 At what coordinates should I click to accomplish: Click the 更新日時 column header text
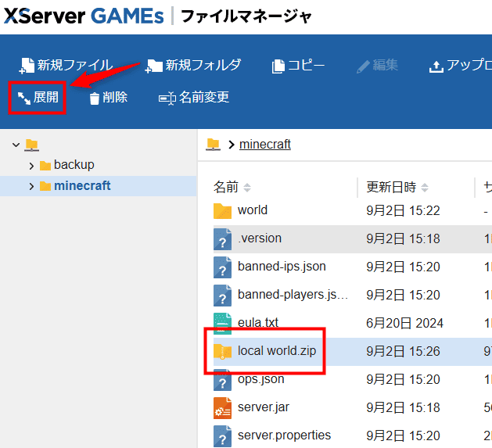(391, 188)
